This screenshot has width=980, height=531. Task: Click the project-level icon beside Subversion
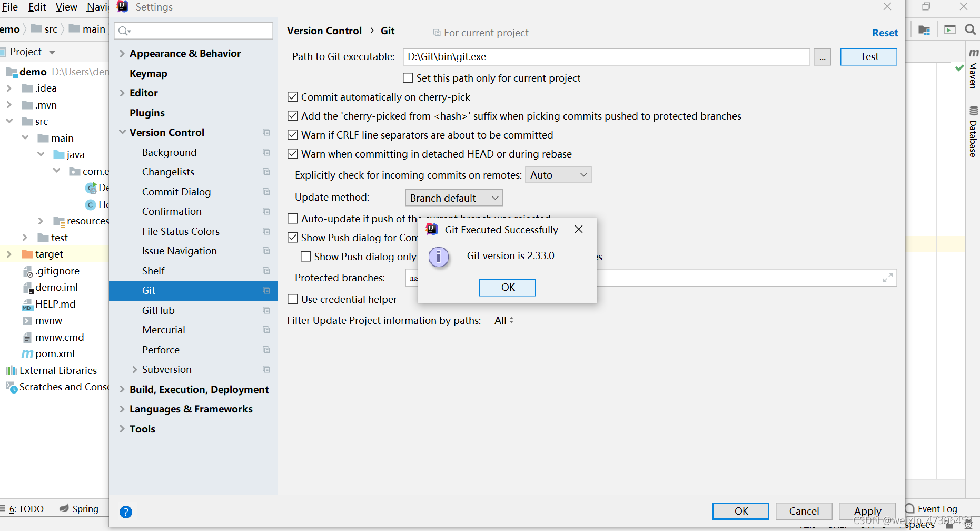(266, 369)
